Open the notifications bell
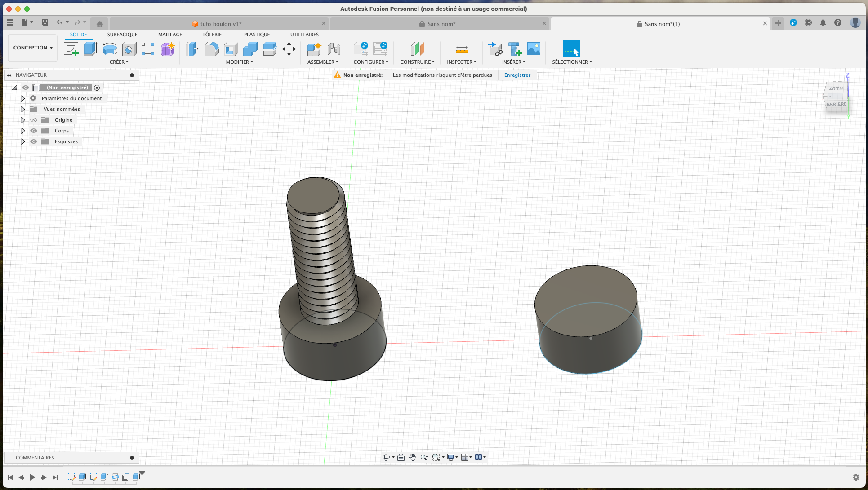The image size is (868, 490). pos(823,22)
